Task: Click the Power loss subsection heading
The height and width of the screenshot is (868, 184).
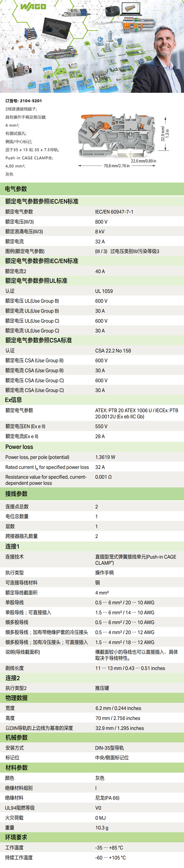Action: 19,447
